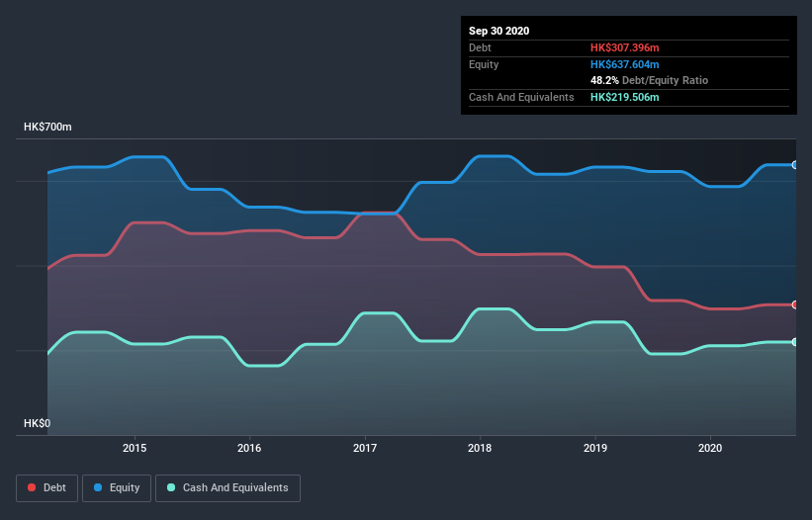Select the 2019 x-axis label

595,448
